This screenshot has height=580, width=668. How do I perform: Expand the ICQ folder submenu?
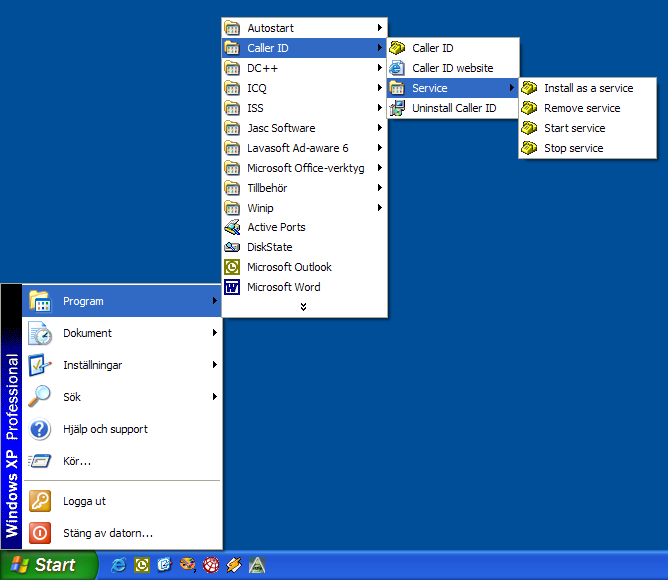[304, 88]
